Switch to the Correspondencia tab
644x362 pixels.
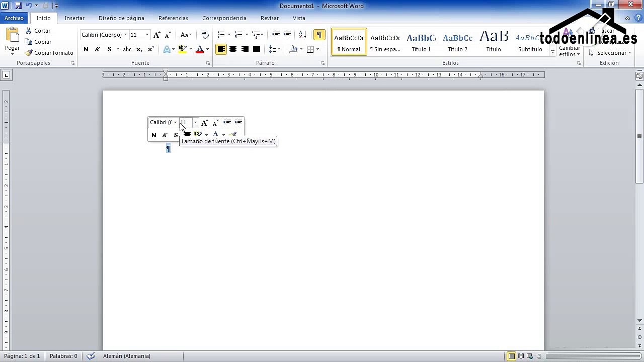[x=224, y=18]
